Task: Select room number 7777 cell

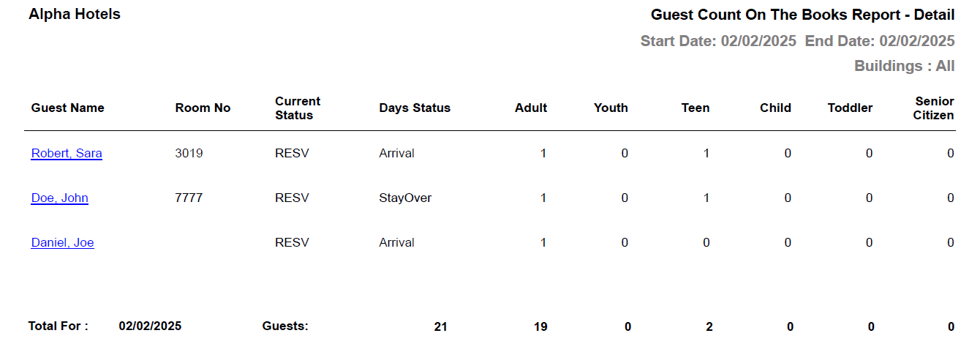Action: 189,198
